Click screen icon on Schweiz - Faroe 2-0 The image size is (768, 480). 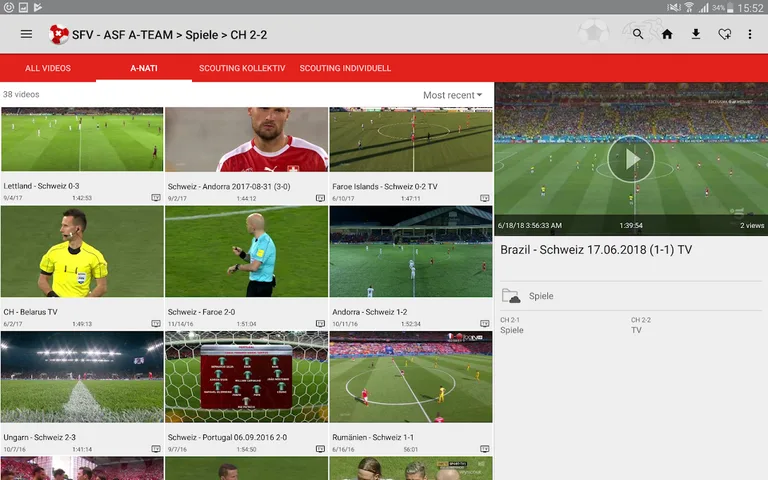coord(320,324)
